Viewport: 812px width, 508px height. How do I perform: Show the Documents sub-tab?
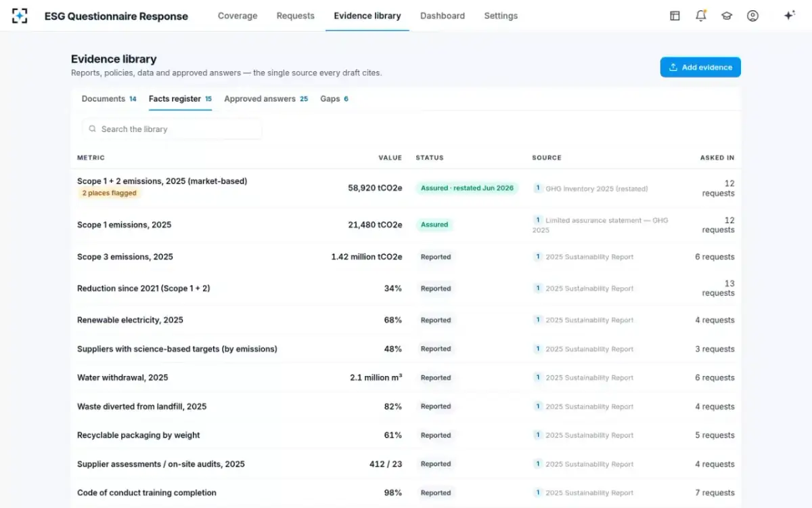pyautogui.click(x=109, y=99)
